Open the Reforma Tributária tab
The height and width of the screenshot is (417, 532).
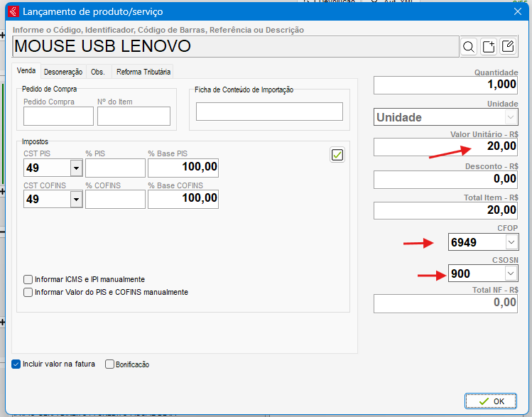(x=143, y=72)
